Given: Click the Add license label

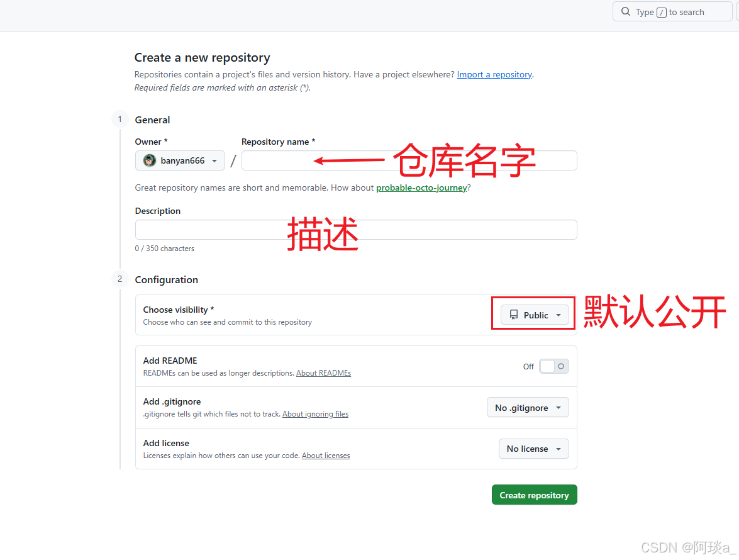Looking at the screenshot, I should 166,443.
